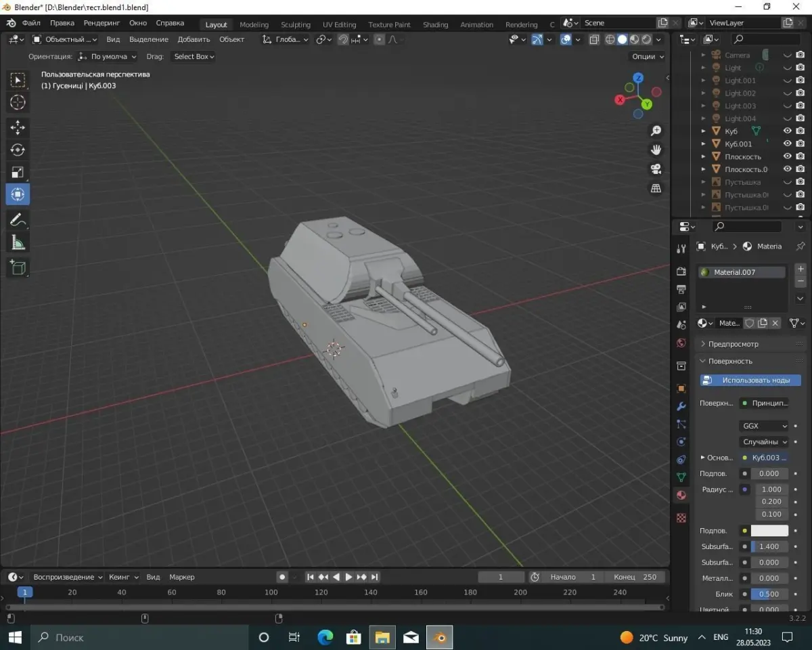Open the Tool properties tab
This screenshot has width=812, height=650.
tap(681, 248)
